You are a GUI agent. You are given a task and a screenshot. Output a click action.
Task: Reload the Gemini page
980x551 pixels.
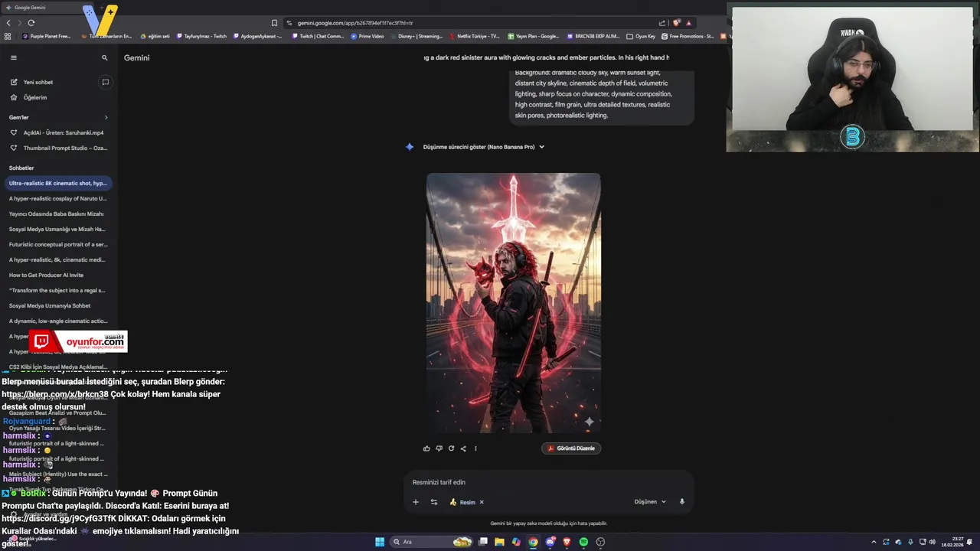click(x=31, y=23)
